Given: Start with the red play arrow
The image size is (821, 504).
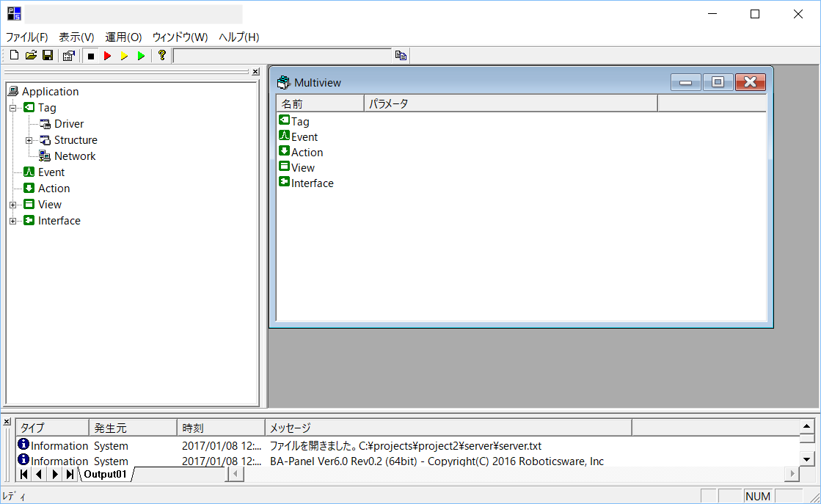Looking at the screenshot, I should [x=107, y=56].
